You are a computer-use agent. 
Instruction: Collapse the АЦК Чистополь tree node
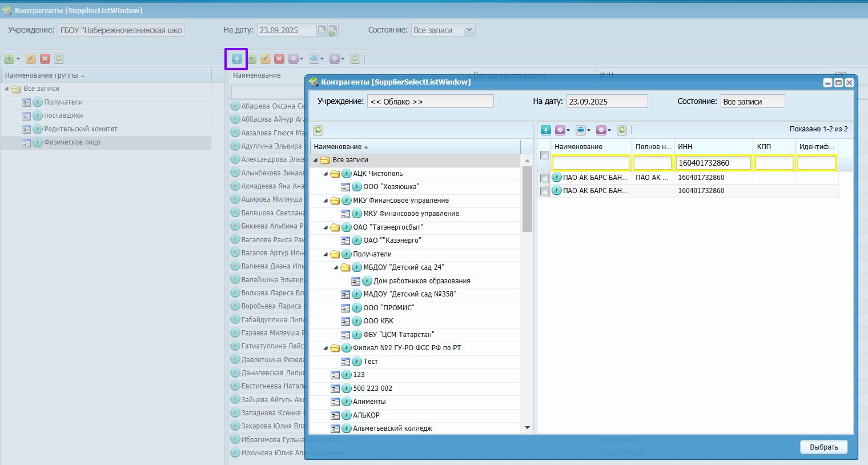326,174
